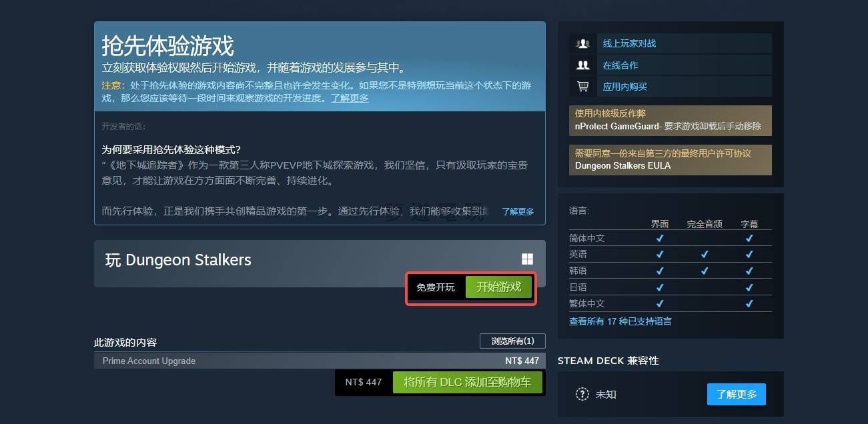Open Steam Deck 了解更多 button

[737, 394]
